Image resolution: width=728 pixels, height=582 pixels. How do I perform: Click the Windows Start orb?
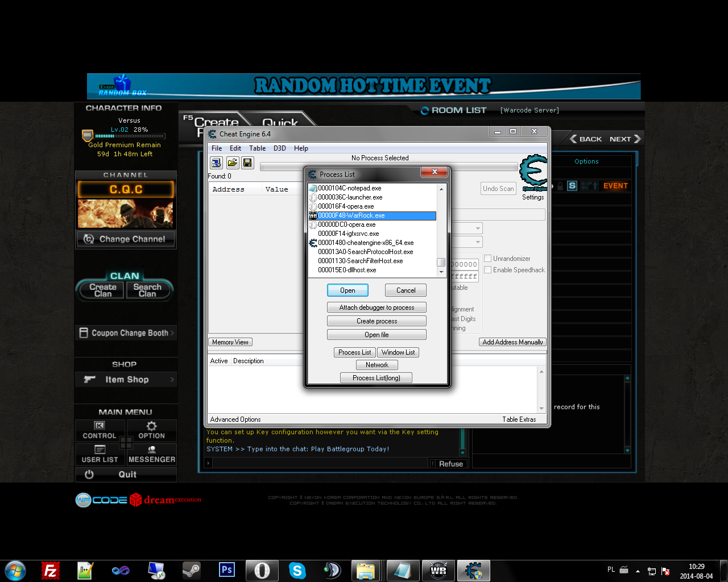[x=15, y=571]
